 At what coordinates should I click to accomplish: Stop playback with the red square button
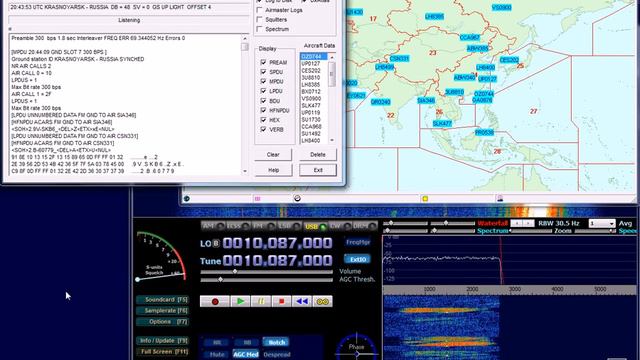281,301
